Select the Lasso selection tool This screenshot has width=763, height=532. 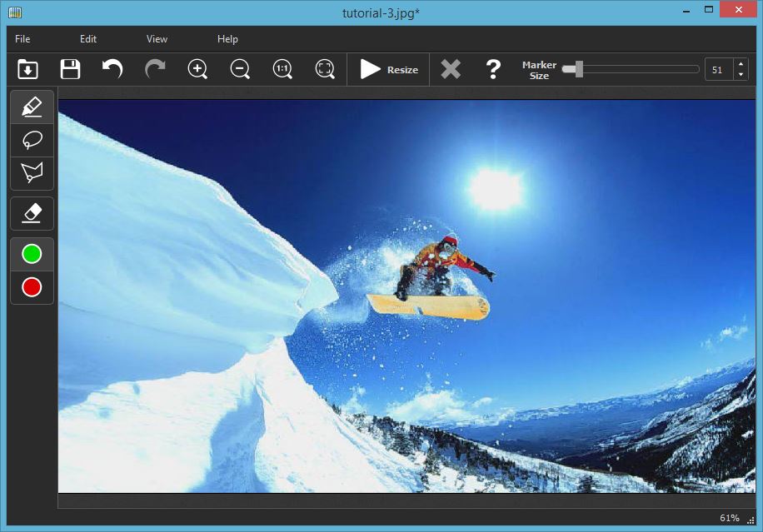pyautogui.click(x=32, y=140)
